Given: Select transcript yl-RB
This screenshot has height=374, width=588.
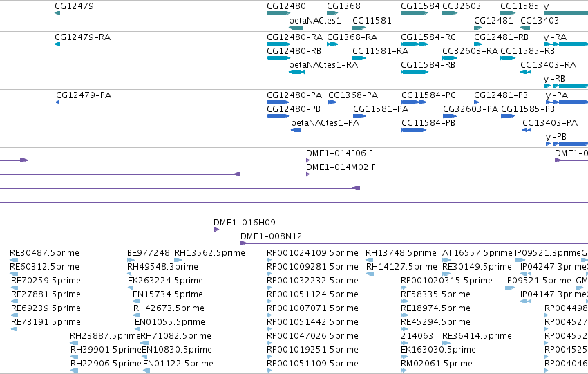Looking at the screenshot, I should (554, 79).
